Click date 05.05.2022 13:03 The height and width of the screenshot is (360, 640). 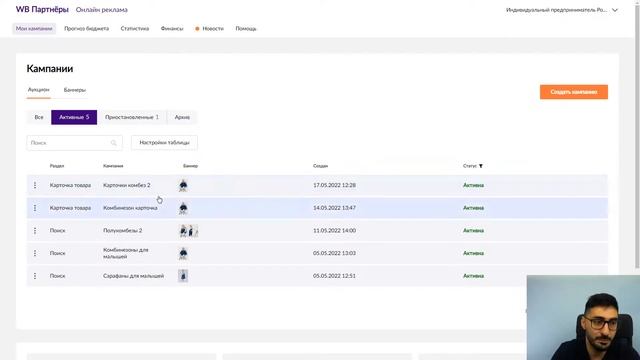[x=334, y=253]
